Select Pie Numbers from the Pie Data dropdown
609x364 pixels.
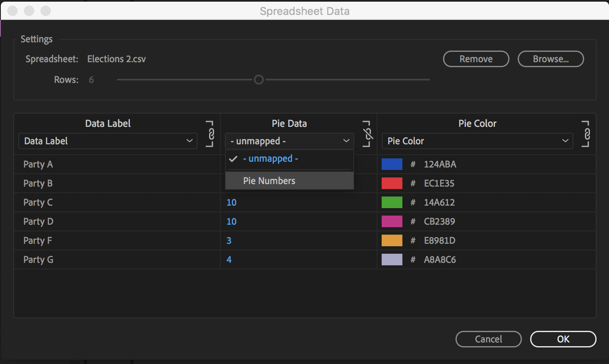(269, 180)
